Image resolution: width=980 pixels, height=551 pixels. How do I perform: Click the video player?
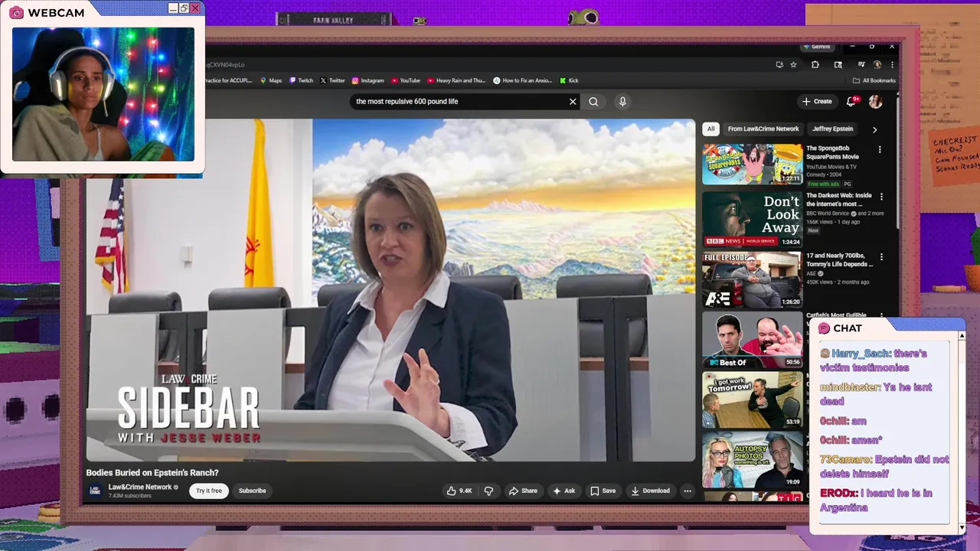tap(390, 290)
